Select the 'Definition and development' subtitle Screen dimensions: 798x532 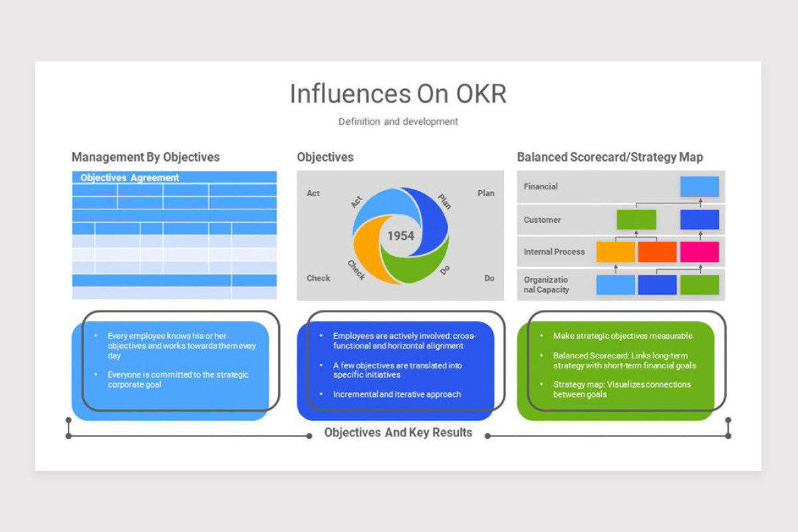(398, 122)
